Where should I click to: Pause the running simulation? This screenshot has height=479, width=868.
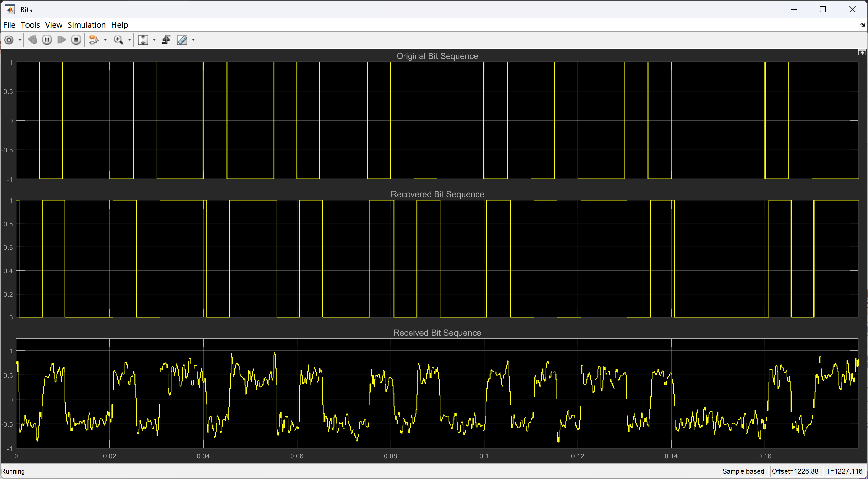point(47,40)
